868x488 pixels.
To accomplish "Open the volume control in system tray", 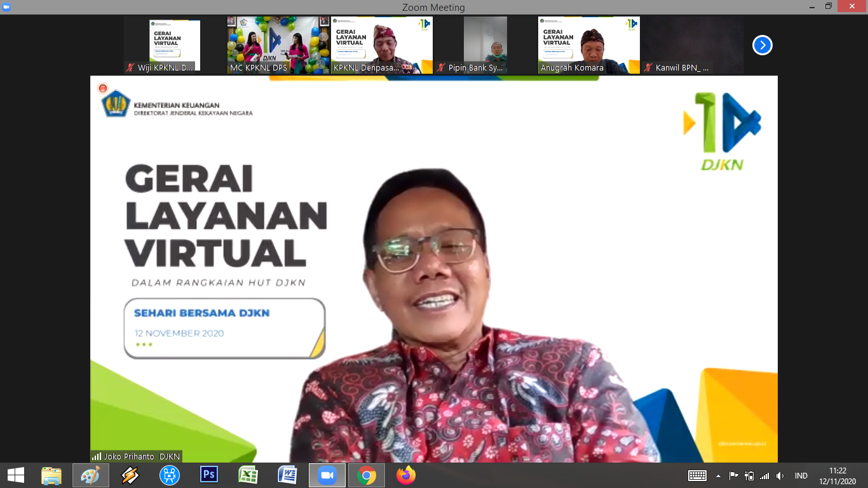I will point(780,476).
